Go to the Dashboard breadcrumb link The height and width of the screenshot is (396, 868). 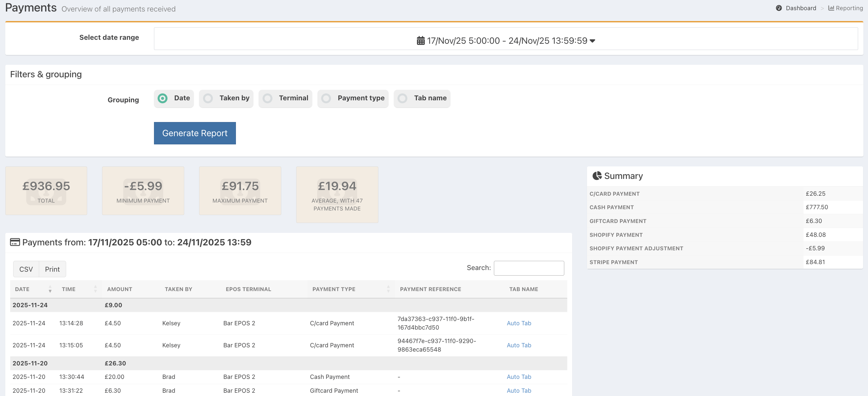point(801,8)
